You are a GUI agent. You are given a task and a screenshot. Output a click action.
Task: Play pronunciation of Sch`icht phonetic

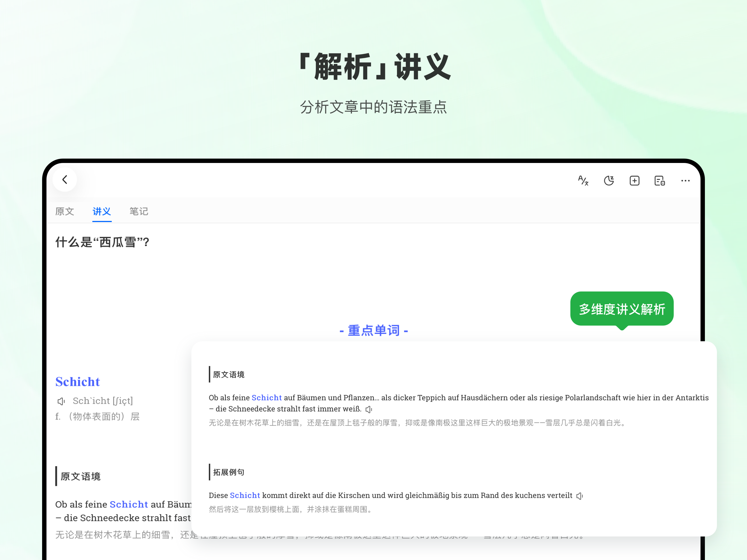click(61, 401)
